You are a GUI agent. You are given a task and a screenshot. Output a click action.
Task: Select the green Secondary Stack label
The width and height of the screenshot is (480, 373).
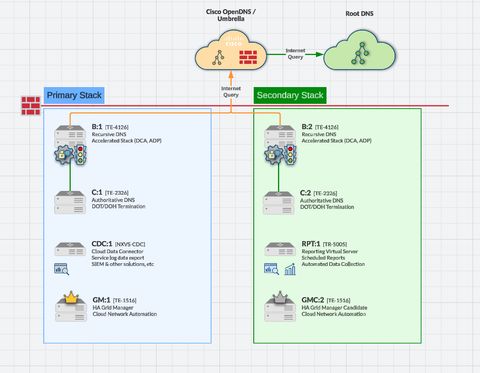[290, 95]
